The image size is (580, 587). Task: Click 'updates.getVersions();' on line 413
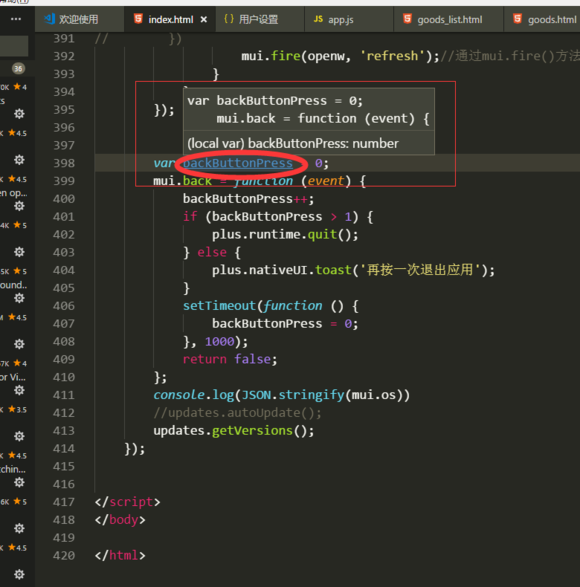[234, 431]
